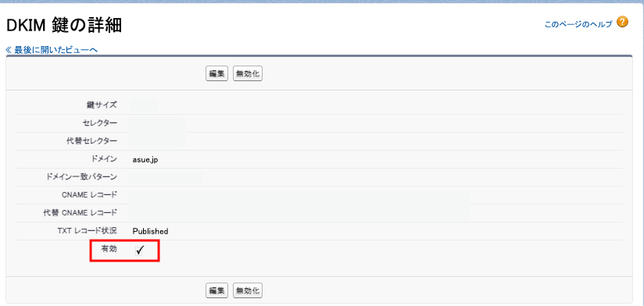This screenshot has height=306, width=644.
Task: Click the 代替 CNAME レコード label
Action: click(80, 213)
